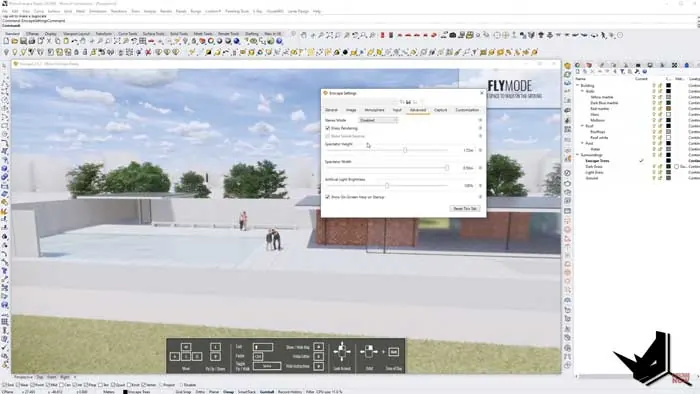Close the Enscape Settings dialog

[x=482, y=93]
